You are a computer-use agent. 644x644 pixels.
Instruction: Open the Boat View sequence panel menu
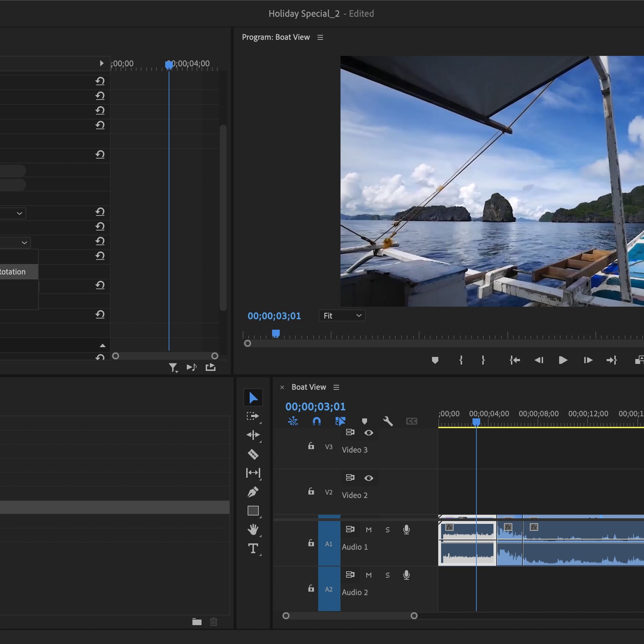coord(336,387)
